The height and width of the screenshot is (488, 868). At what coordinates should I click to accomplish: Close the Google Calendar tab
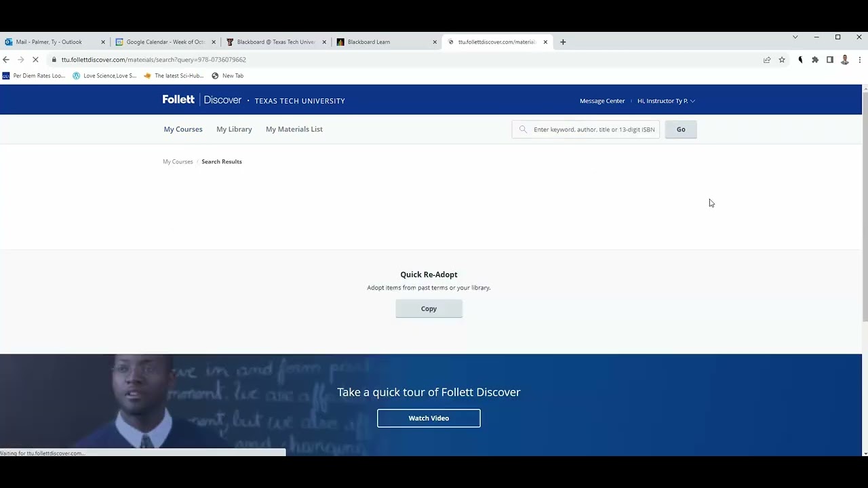click(214, 42)
